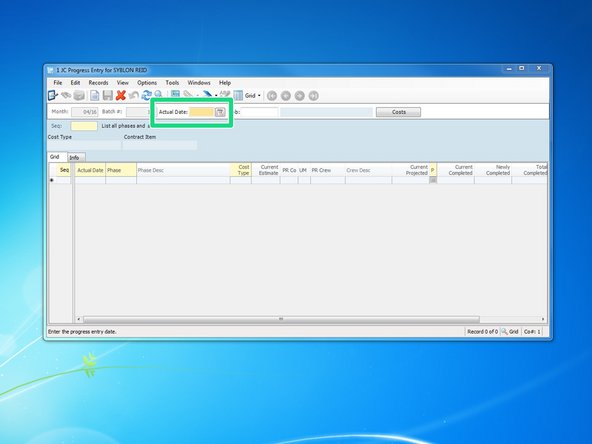Viewport: 592px width, 444px height.
Task: Open the File menu
Action: [58, 83]
